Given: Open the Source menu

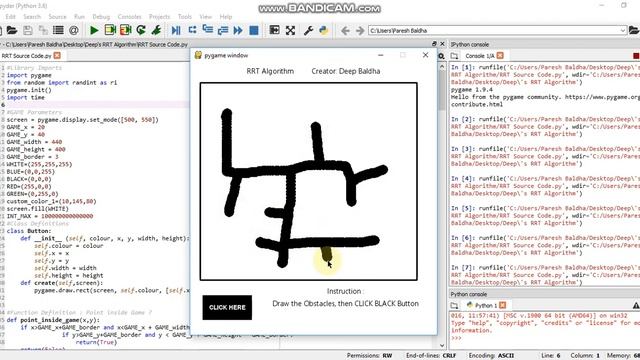Looking at the screenshot, I should click(58, 17).
